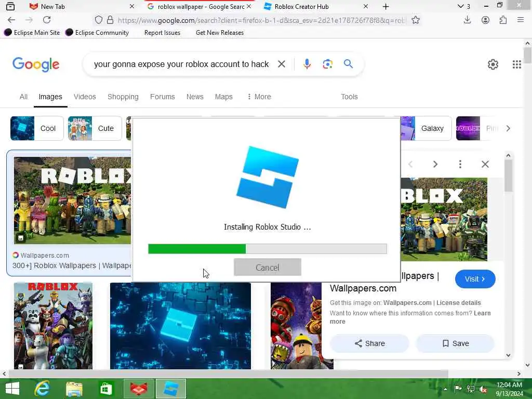
Task: Open a new tab with the plus button
Action: click(386, 6)
